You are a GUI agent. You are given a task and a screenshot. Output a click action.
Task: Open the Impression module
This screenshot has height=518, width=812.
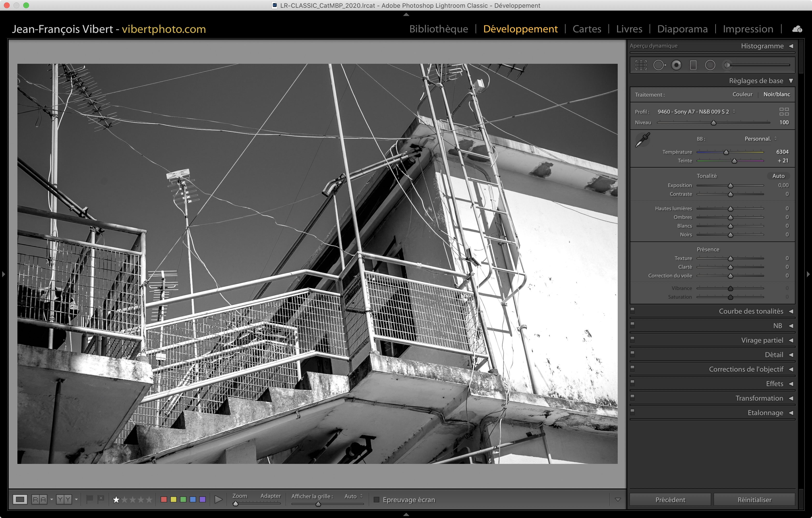[x=747, y=29]
